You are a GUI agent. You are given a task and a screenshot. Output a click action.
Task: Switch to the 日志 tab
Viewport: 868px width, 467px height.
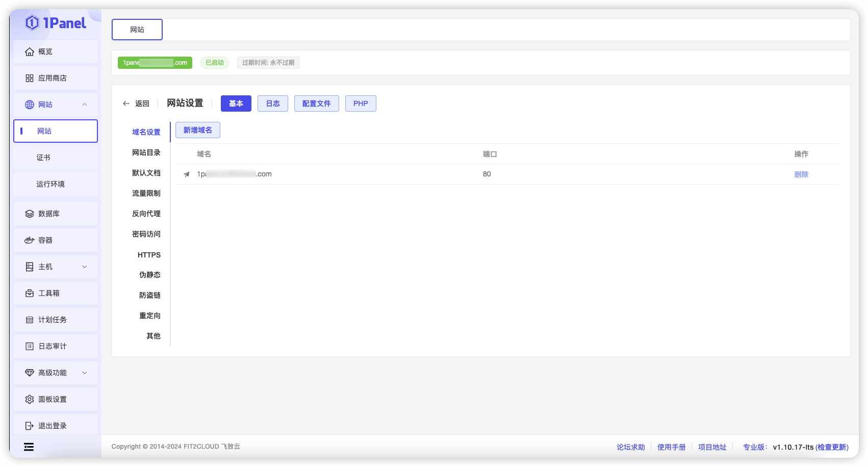tap(273, 103)
